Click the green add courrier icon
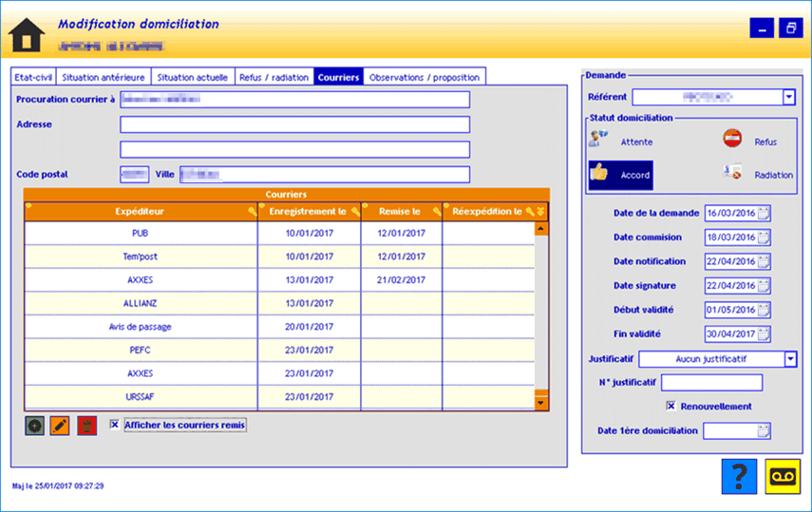Screen dimensions: 812x512 (x=34, y=426)
